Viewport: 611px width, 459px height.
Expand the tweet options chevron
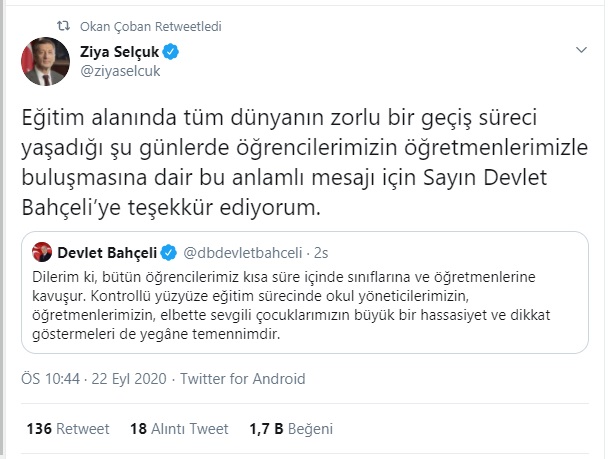(581, 50)
